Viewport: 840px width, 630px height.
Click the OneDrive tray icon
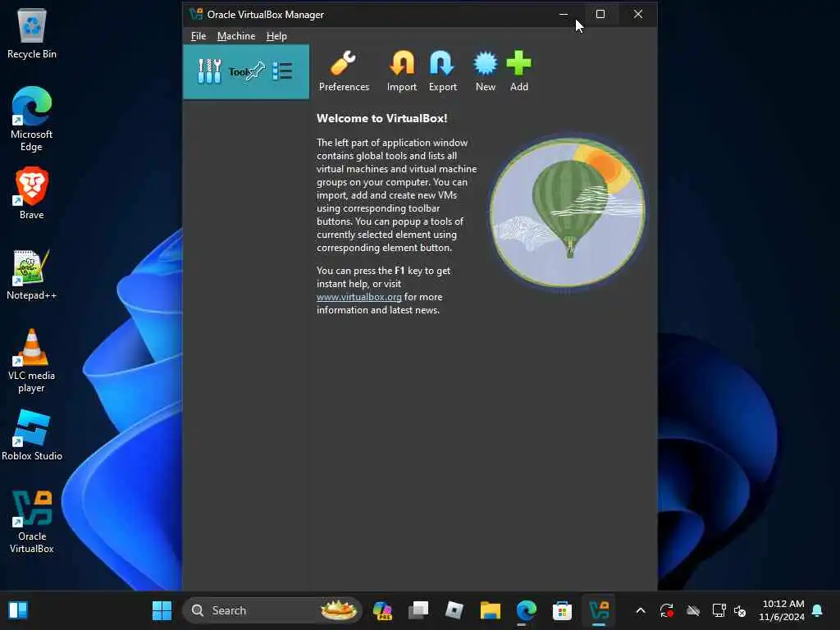pos(692,610)
